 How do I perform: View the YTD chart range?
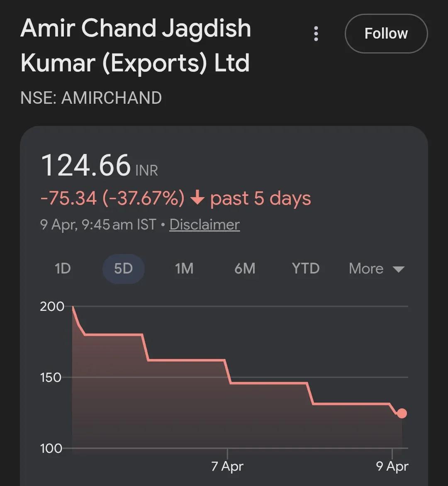click(x=306, y=269)
